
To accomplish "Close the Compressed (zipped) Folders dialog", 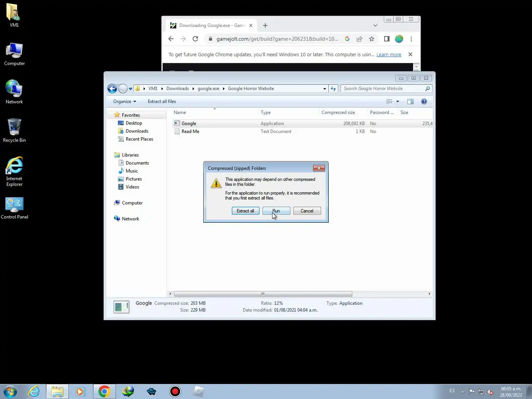I will pos(319,168).
